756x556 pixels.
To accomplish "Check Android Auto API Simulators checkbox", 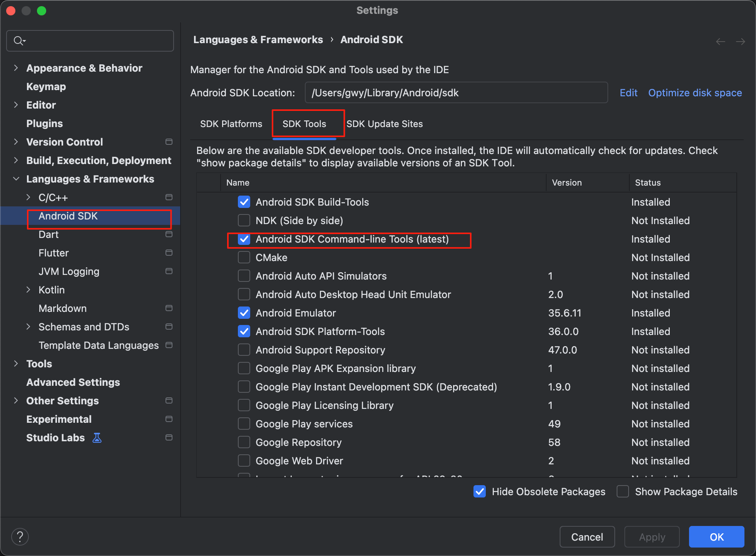I will pyautogui.click(x=244, y=276).
